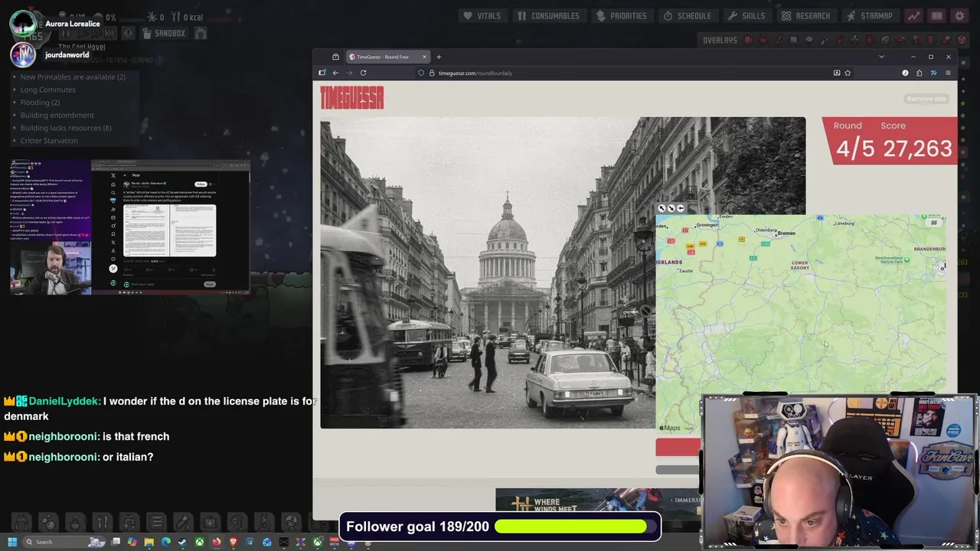The height and width of the screenshot is (551, 980).
Task: Reload the TimeGuessr page
Action: click(x=363, y=73)
